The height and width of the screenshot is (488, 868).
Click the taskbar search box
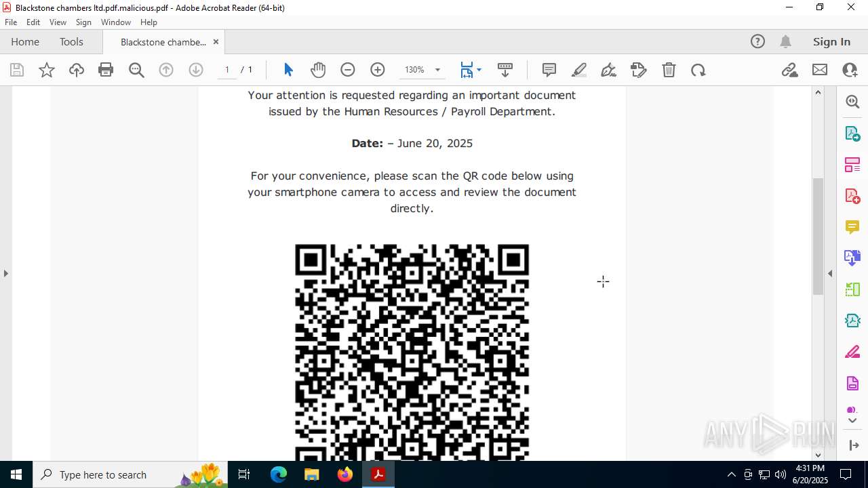click(x=130, y=474)
